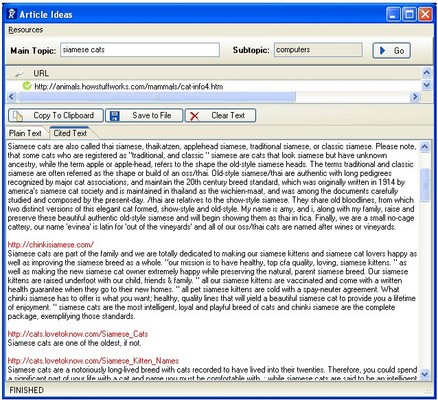This screenshot has height=400, width=438.
Task: Click text area scroll down arrow
Action: click(425, 374)
